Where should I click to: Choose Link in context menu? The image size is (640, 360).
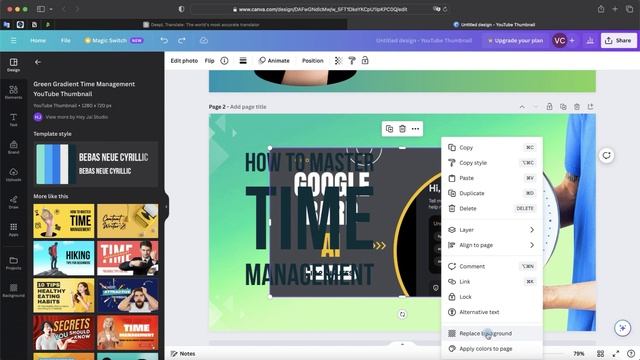[x=491, y=281]
